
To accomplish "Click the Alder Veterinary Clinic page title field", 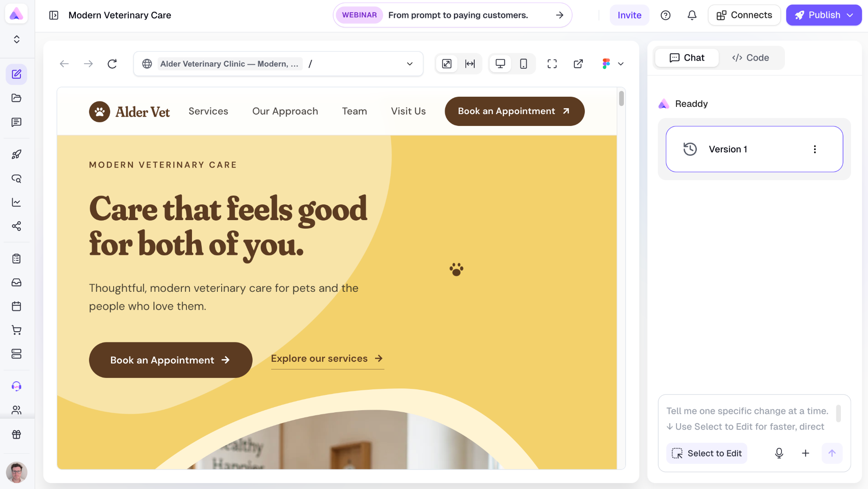I will pyautogui.click(x=229, y=64).
